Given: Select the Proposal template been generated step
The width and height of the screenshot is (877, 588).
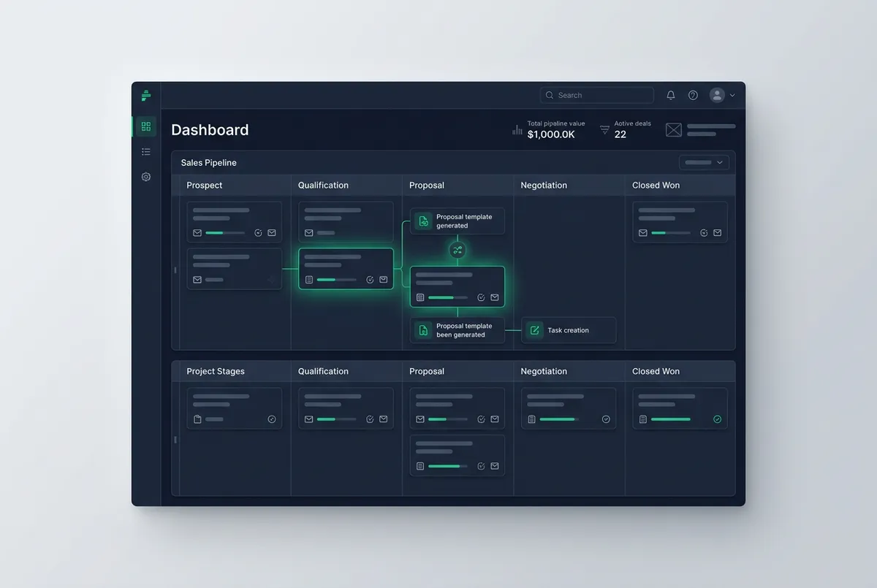Looking at the screenshot, I should (x=458, y=330).
